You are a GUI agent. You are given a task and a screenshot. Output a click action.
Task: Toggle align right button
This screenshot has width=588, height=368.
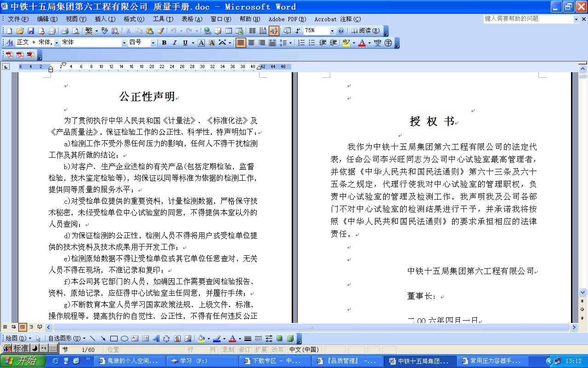262,43
